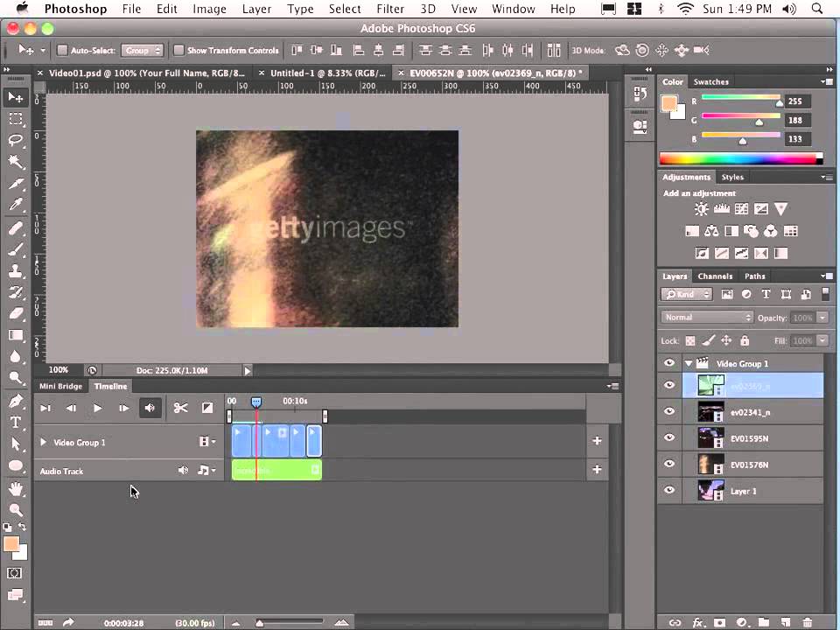Screen dimensions: 840x630
Task: Toggle Show Transform Controls checkbox
Action: click(178, 51)
